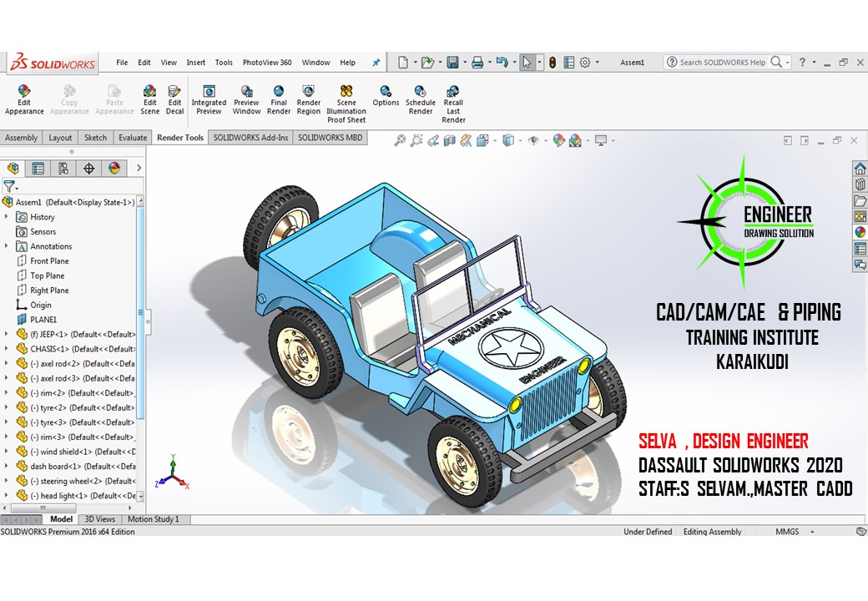Pin the menu bar with pushpin
The height and width of the screenshot is (601, 868).
(x=376, y=63)
